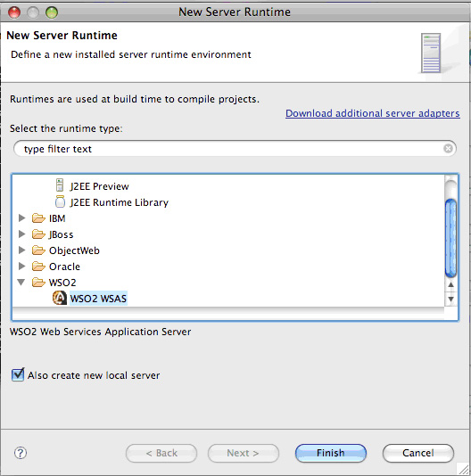
Task: Click the ObjectWeb folder icon
Action: click(x=38, y=250)
